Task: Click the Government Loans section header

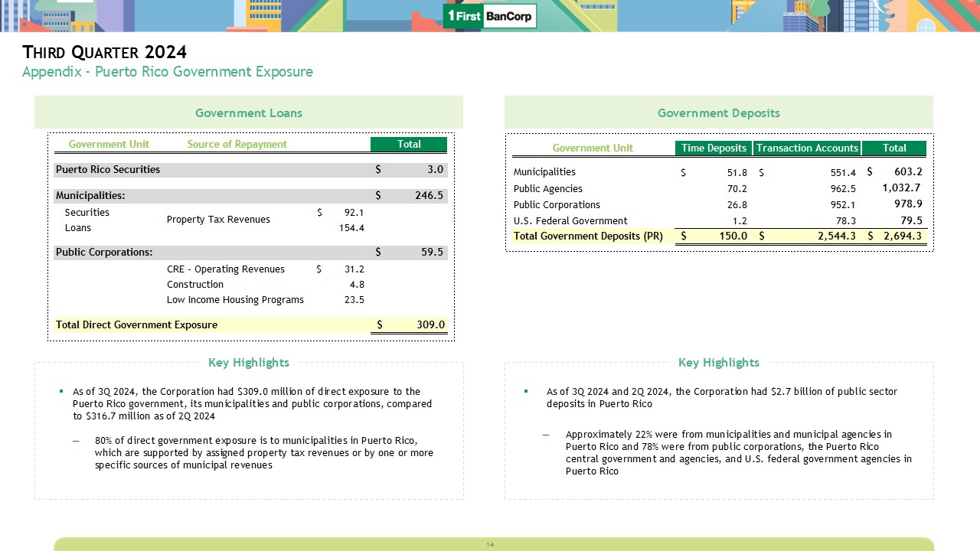Action: (x=248, y=112)
